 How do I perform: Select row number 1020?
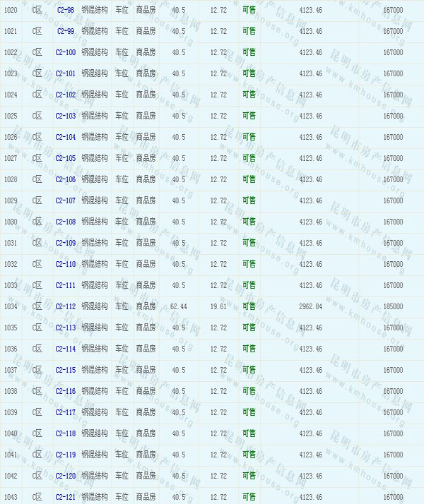click(11, 10)
